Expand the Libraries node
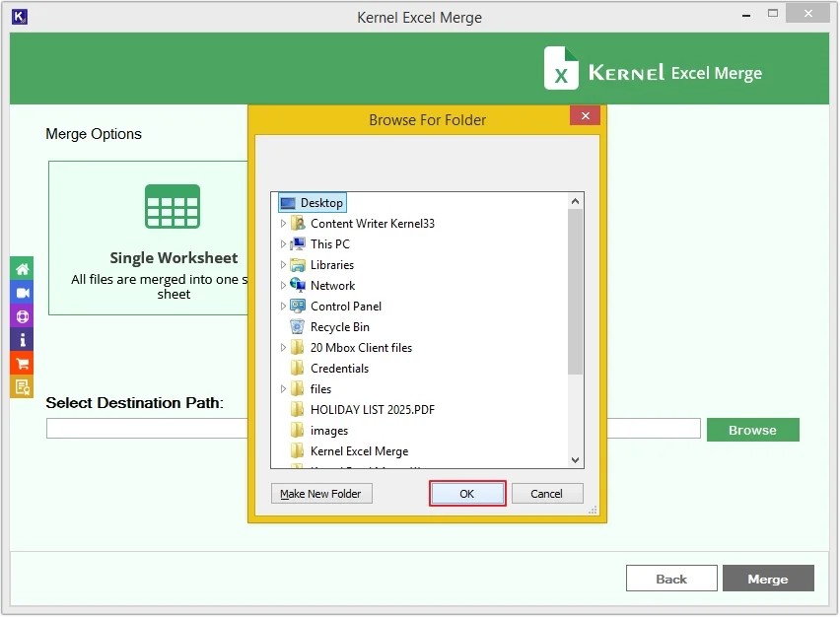Screen dimensions: 840x617 click(x=283, y=264)
